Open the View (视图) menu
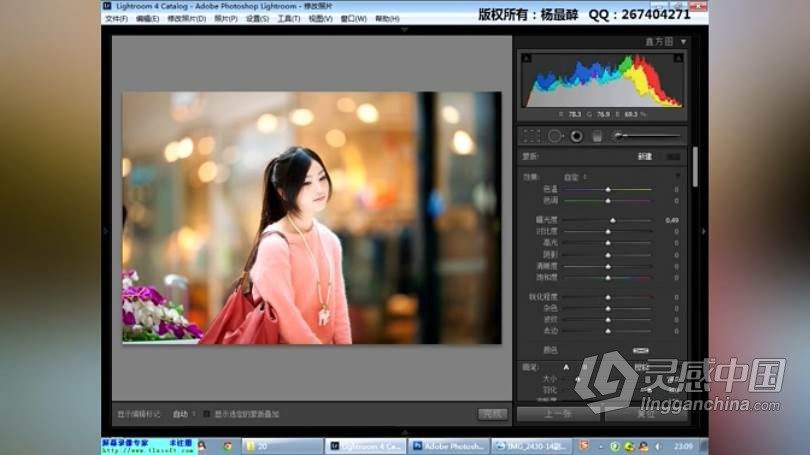 (320, 19)
